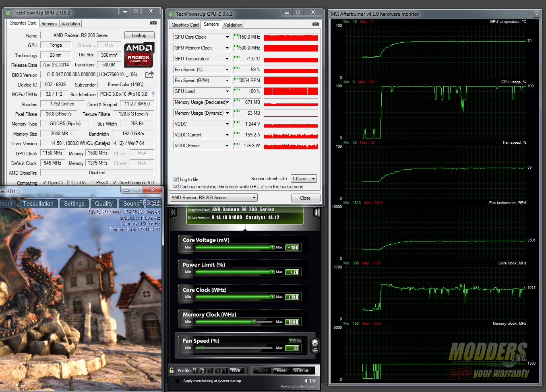Close the MSI Afterburner hardware monitor window
The image size is (546, 392).
tap(536, 14)
